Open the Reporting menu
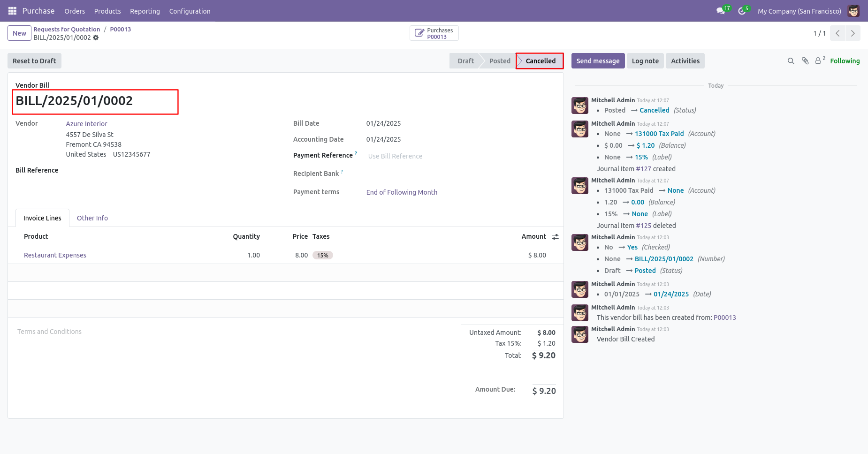Screen dimensions: 868x454 (x=145, y=11)
